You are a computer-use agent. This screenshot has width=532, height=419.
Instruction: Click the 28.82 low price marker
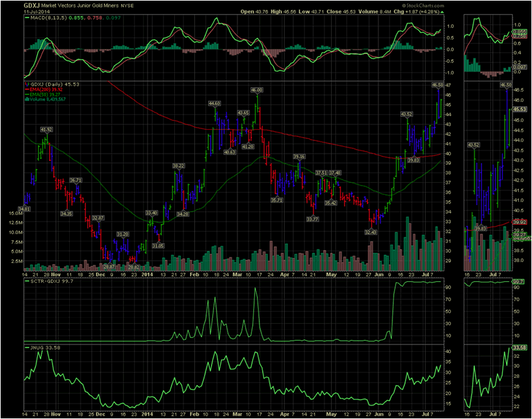tap(134, 267)
